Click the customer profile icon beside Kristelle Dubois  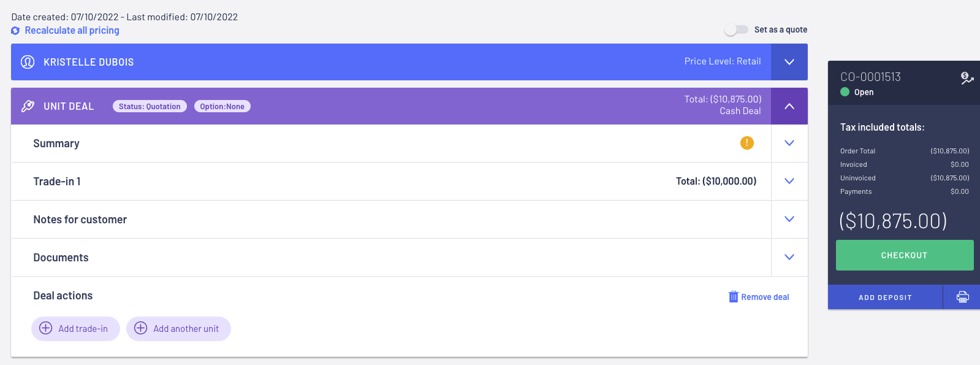pyautogui.click(x=28, y=62)
